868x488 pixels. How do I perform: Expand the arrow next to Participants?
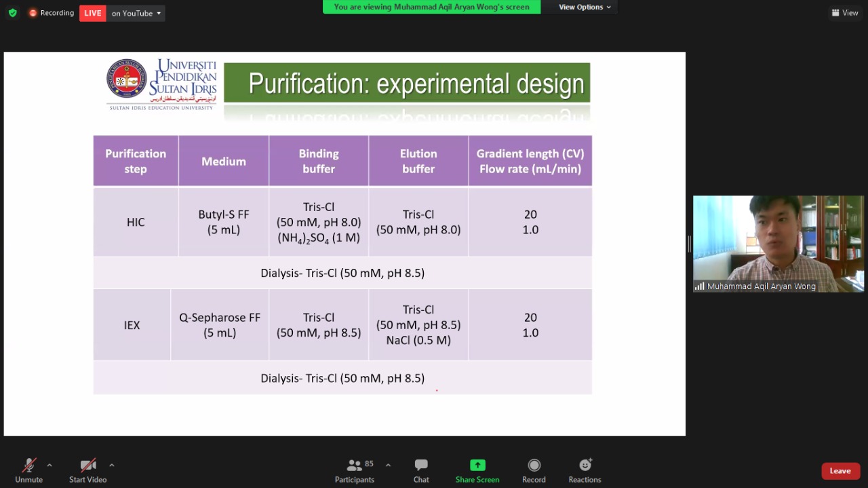pyautogui.click(x=388, y=465)
